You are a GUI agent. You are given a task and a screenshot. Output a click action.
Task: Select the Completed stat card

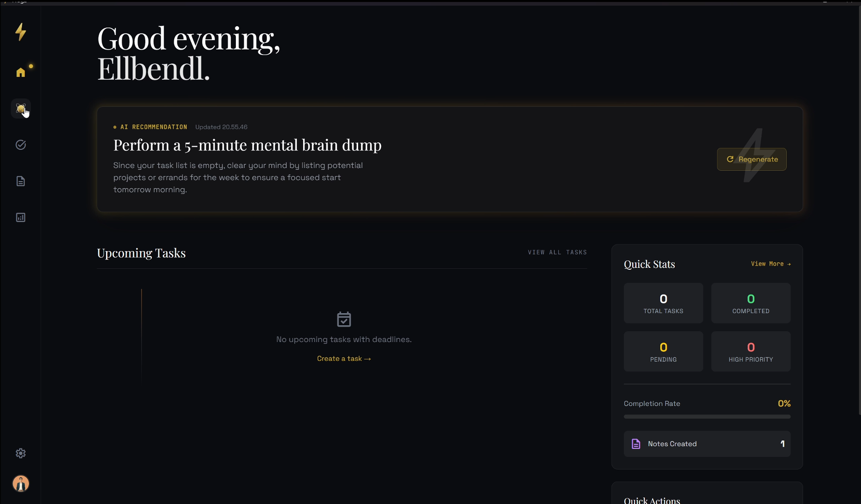(751, 303)
